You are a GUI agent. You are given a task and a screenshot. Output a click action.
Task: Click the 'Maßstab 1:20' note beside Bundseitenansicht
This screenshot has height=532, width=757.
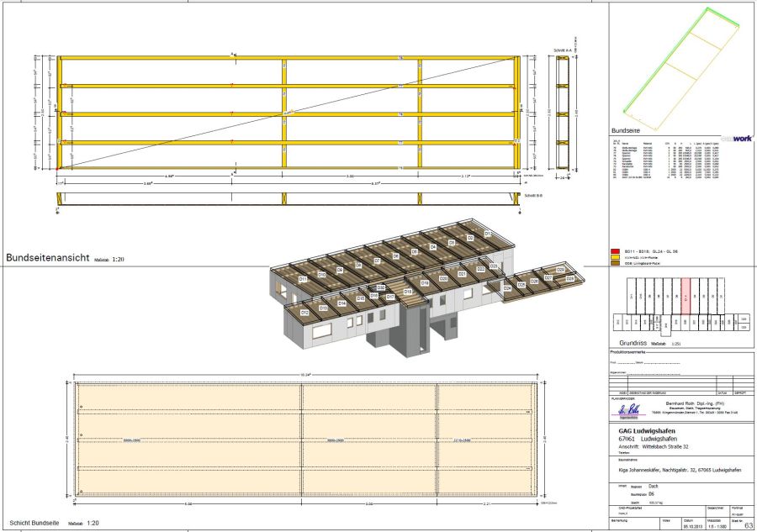click(109, 260)
